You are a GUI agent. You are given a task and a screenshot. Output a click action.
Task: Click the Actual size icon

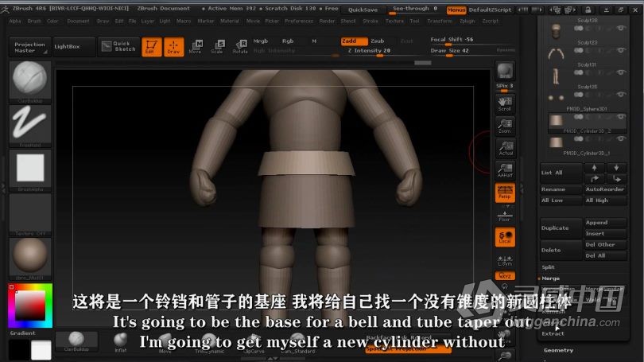click(x=505, y=148)
